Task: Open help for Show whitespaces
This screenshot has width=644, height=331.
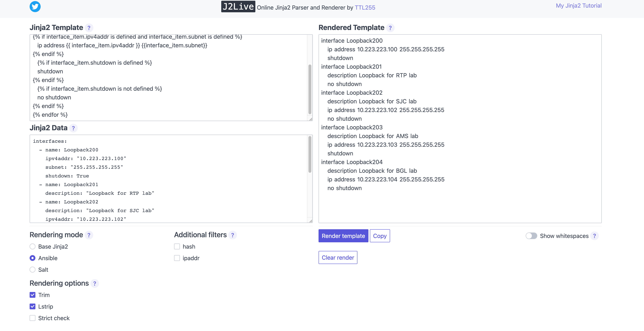Action: pos(594,236)
